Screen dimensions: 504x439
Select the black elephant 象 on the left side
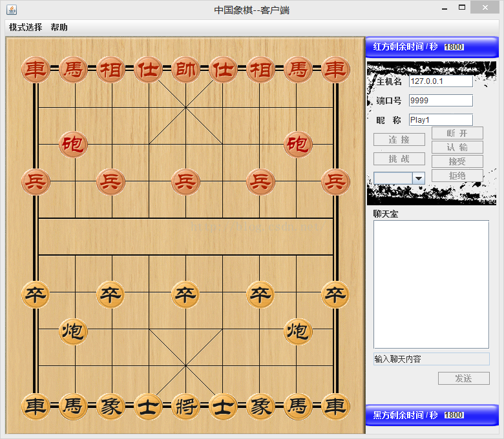pyautogui.click(x=111, y=407)
